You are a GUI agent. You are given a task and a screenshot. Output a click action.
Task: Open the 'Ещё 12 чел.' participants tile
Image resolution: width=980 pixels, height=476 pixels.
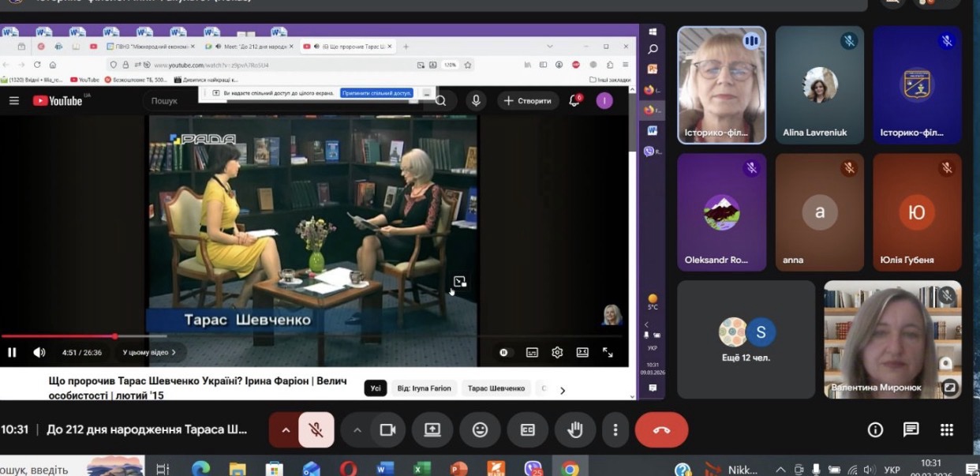pyautogui.click(x=746, y=339)
